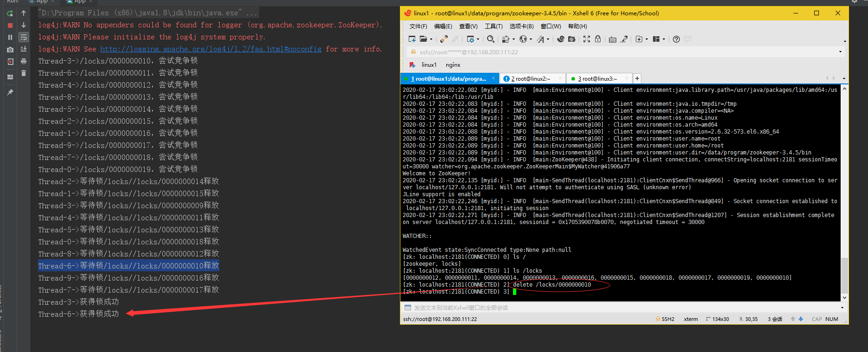
Task: Expand the layout arrangement dropdown arrow
Action: [x=664, y=39]
